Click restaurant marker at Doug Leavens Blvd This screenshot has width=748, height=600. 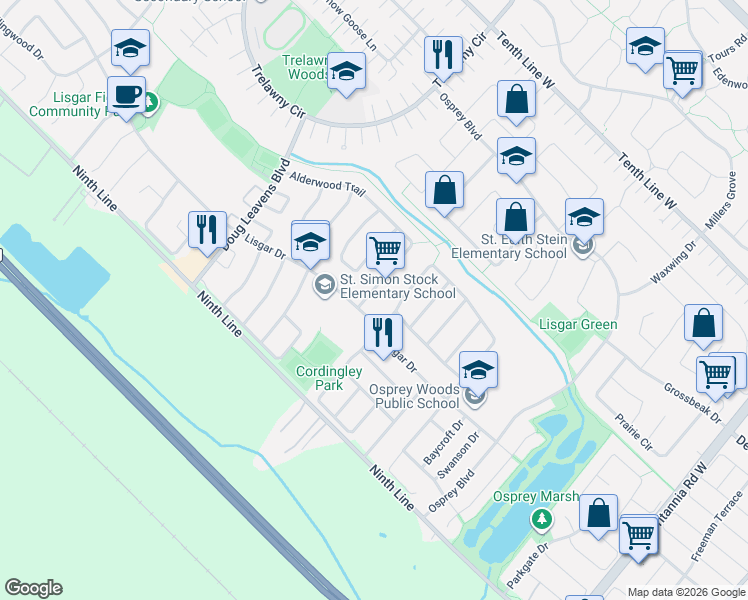(x=208, y=232)
